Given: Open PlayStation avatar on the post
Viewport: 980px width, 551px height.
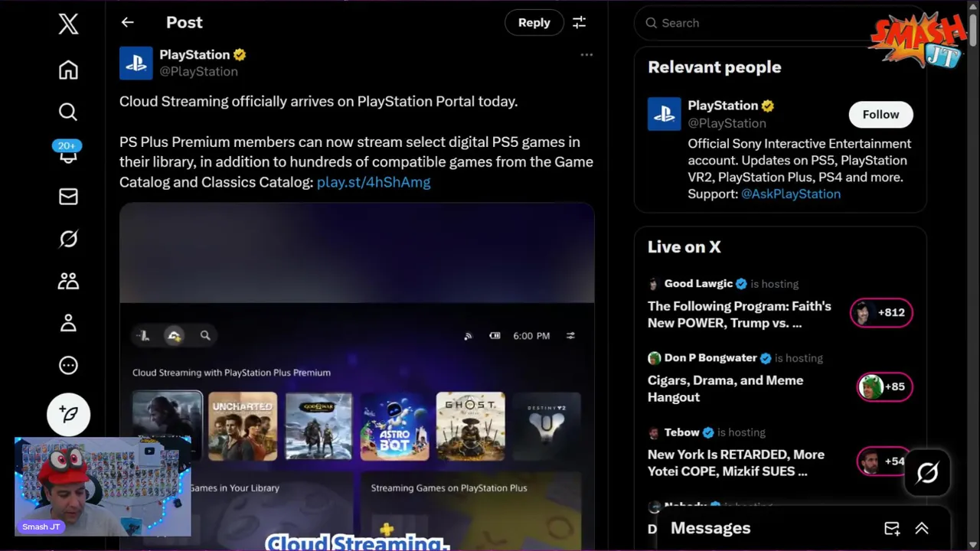Looking at the screenshot, I should coord(136,63).
